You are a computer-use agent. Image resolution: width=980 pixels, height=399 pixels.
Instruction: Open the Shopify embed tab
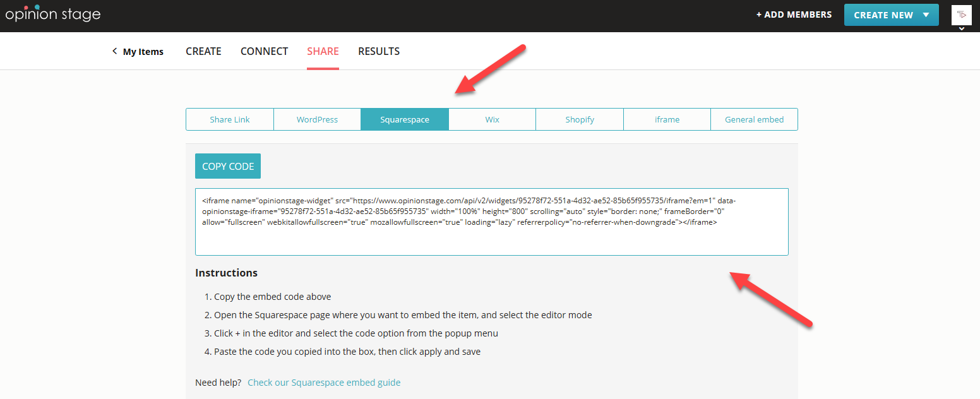(579, 119)
